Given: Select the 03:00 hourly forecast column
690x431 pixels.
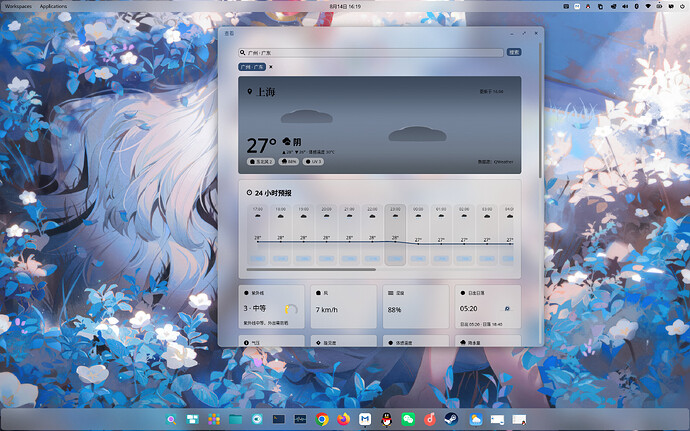Looking at the screenshot, I should coord(487,235).
